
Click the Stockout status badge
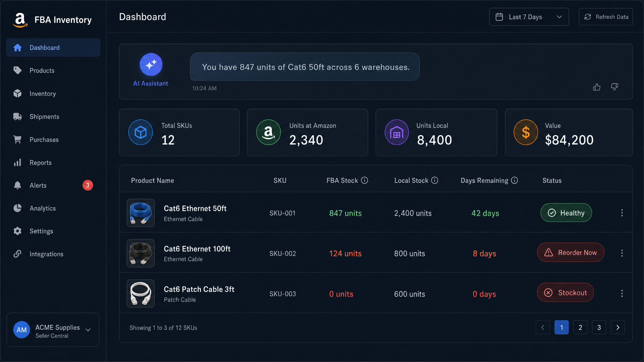pos(565,293)
